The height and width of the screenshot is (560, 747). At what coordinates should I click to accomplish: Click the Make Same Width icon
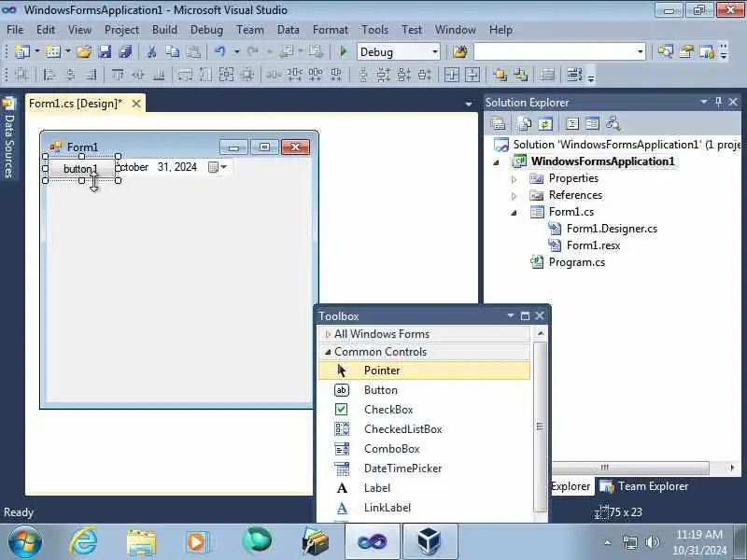click(184, 75)
